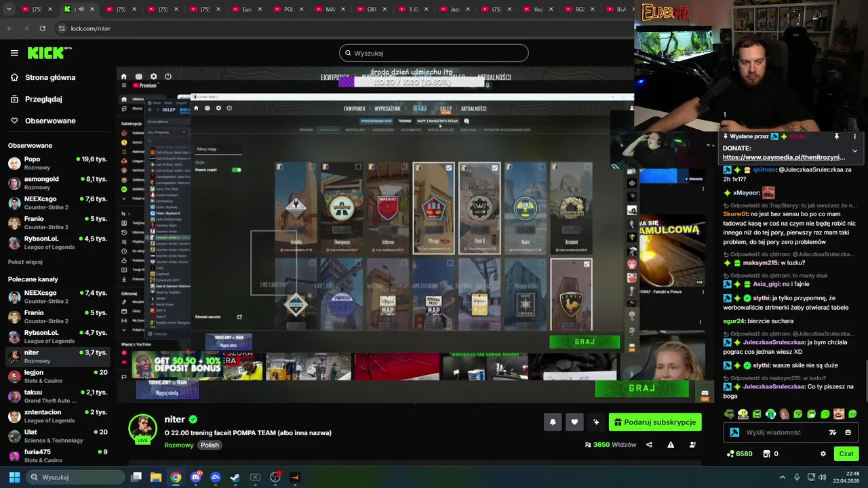Screen dimensions: 868x488
Task: Open asmongold channel in followed list
Action: [58, 183]
